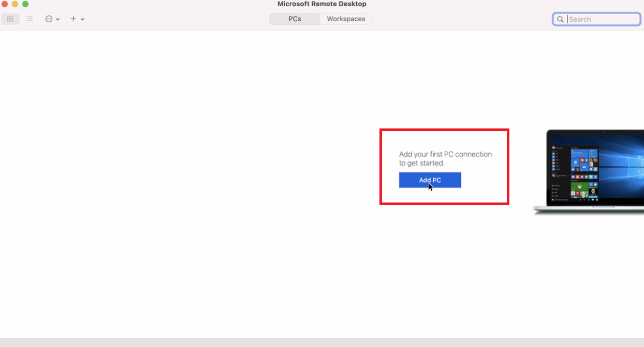Open the ellipsis actions menu
The height and width of the screenshot is (347, 644).
point(52,19)
